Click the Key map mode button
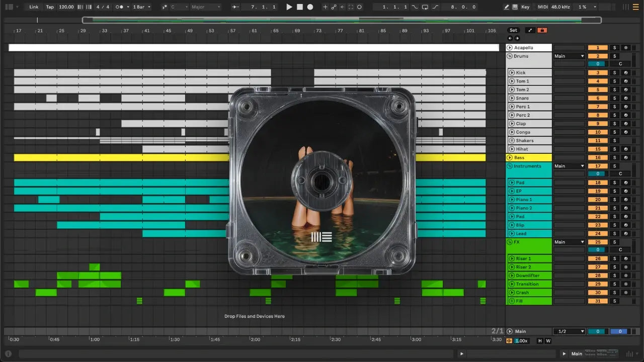This screenshot has height=362, width=644. (x=525, y=7)
